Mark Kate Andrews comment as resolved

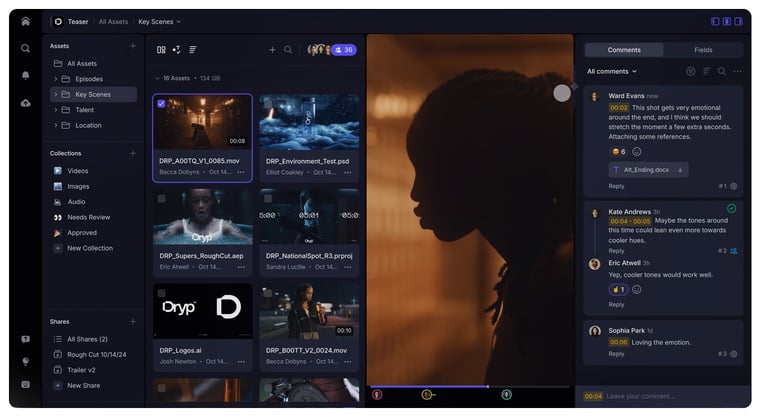731,208
